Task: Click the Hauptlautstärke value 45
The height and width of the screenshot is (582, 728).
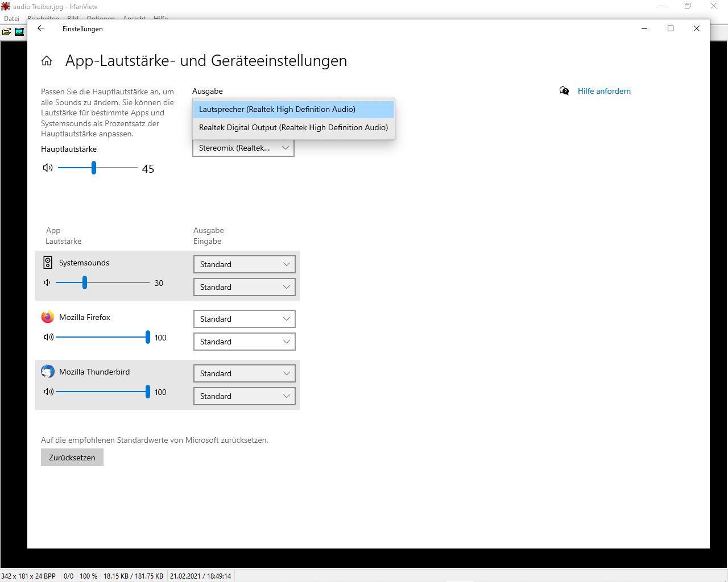Action: click(x=148, y=169)
